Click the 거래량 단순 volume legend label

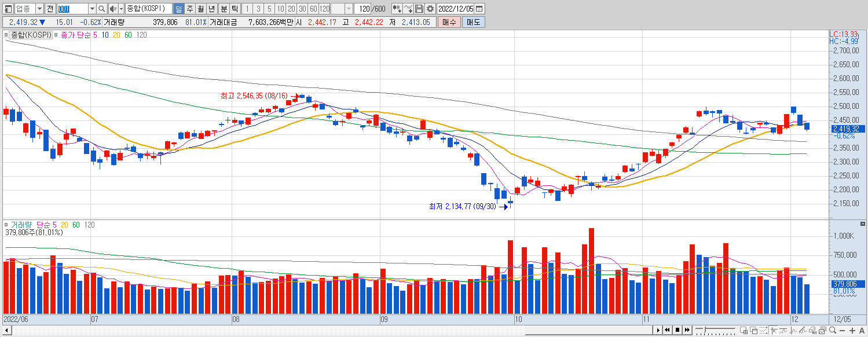[30, 225]
